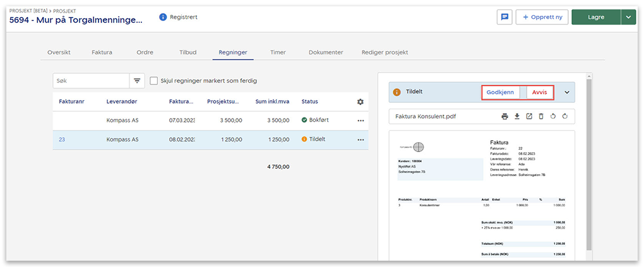Expand the Tildelt status panel chevron
The height and width of the screenshot is (267, 644).
coord(566,92)
